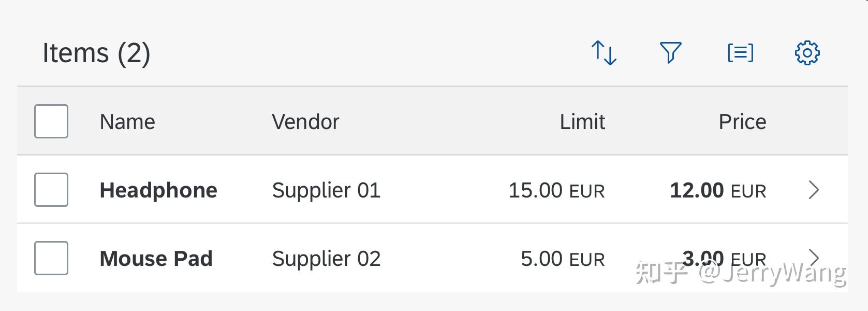The width and height of the screenshot is (868, 311).
Task: Sort by the Name column header
Action: point(127,121)
